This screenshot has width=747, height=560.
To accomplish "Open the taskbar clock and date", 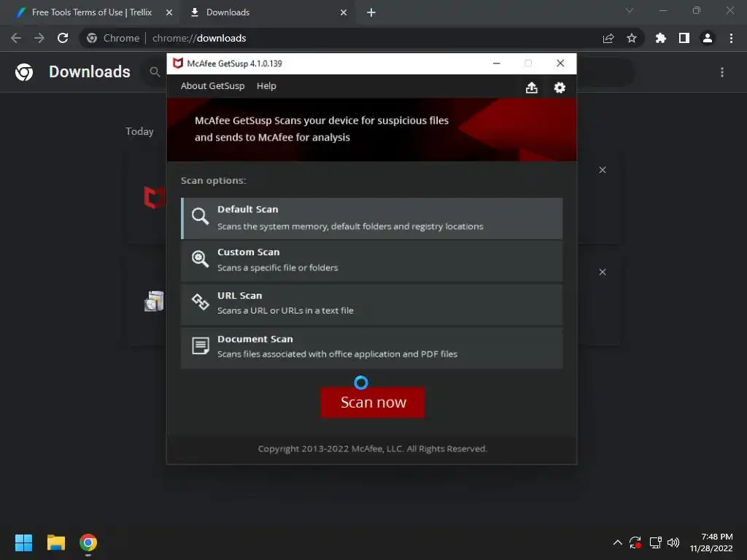I will (711, 542).
